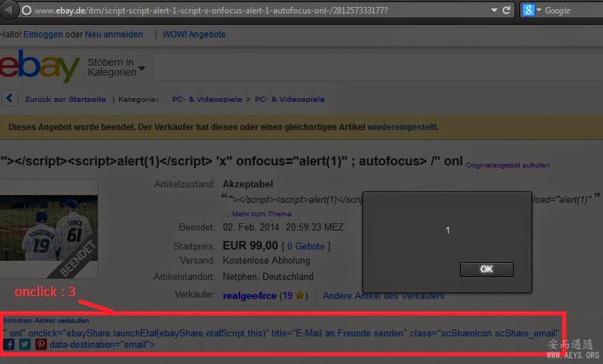Click the browser back arrow button
This screenshot has width=603, height=364.
point(8,10)
